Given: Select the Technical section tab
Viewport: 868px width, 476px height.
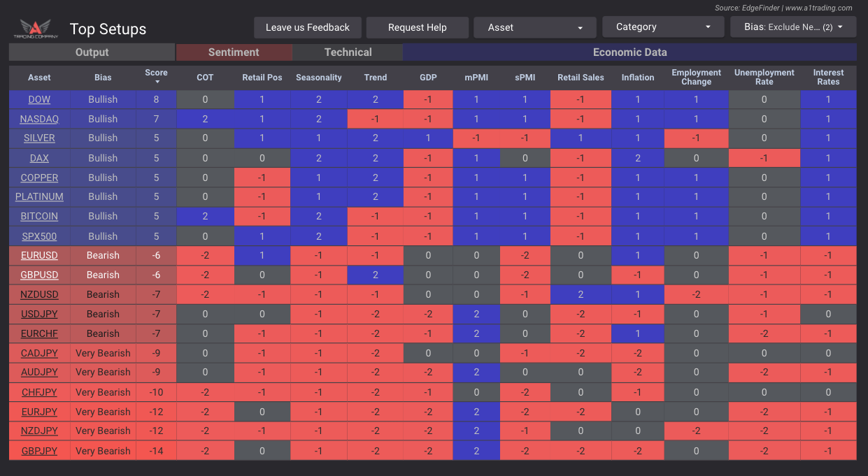Looking at the screenshot, I should [348, 52].
